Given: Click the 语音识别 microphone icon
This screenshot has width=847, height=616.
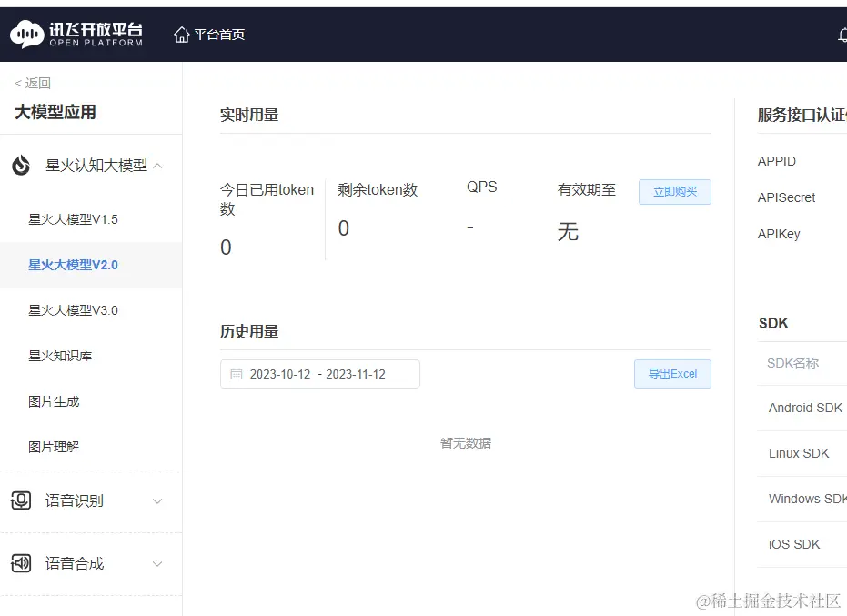Looking at the screenshot, I should 21,500.
